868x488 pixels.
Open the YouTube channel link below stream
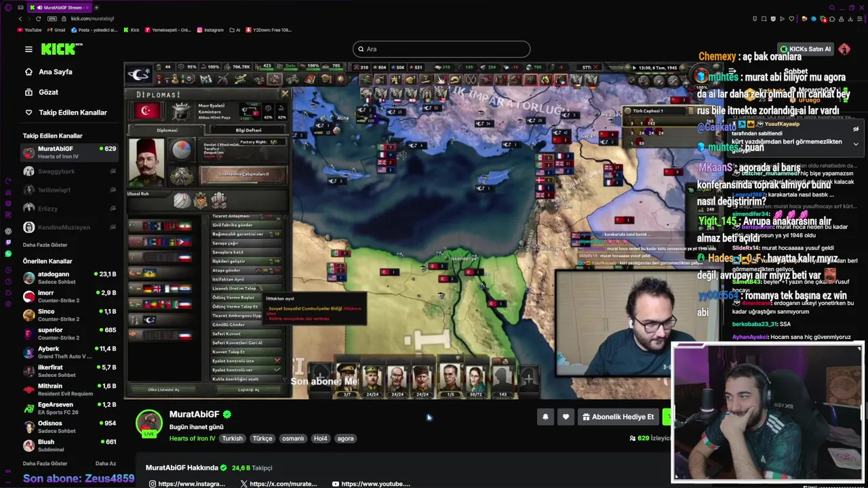click(371, 484)
